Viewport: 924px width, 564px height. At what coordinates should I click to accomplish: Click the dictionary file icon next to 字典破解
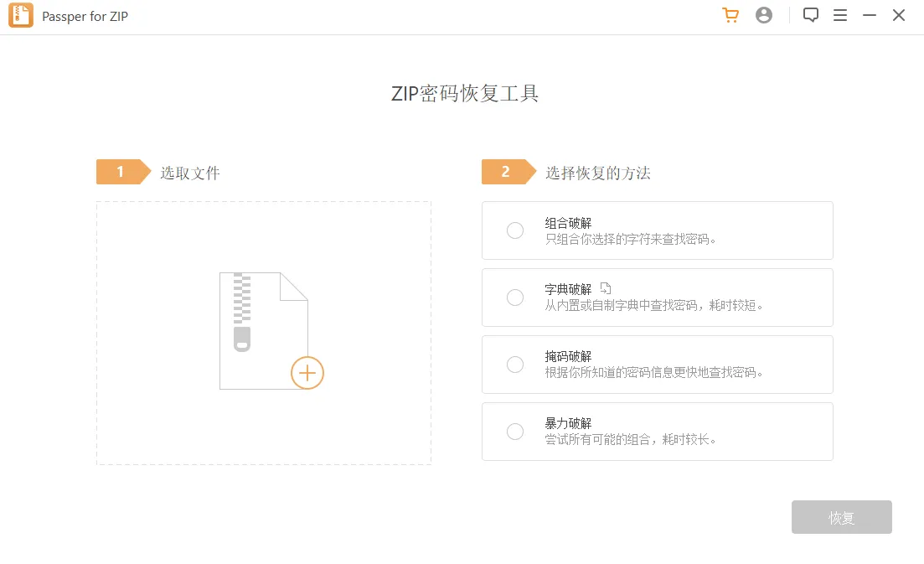click(605, 288)
